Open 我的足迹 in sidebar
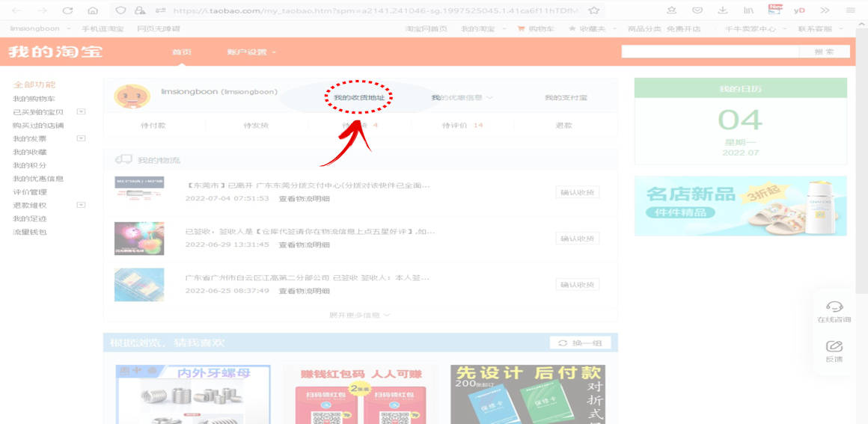Screen dimensions: 868x424 coord(30,218)
